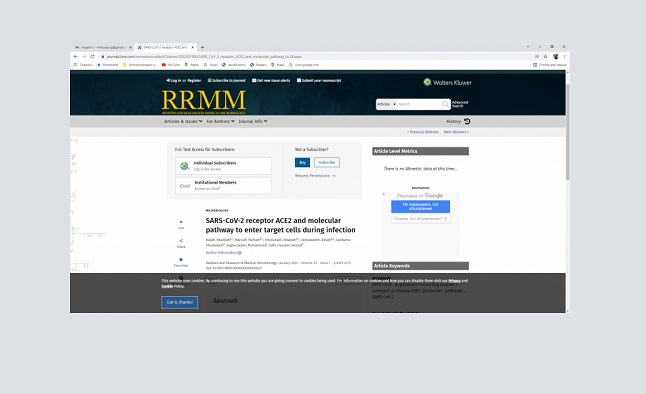Click the browser forward arrow
The height and width of the screenshot is (394, 646).
click(84, 56)
